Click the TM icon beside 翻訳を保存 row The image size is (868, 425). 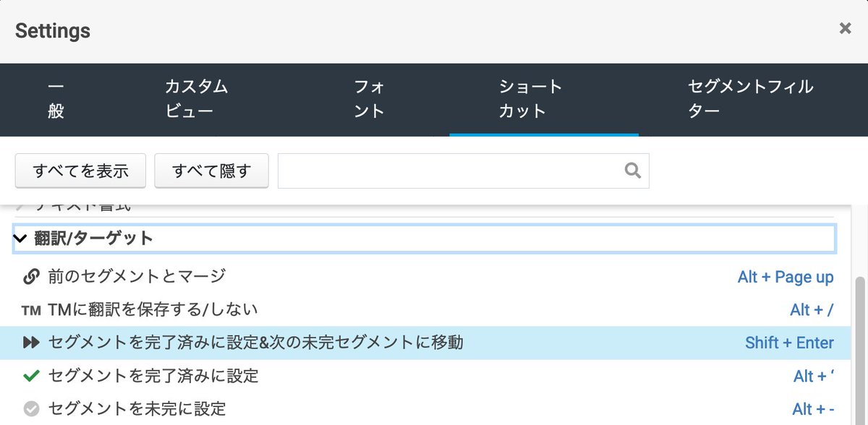pos(32,309)
